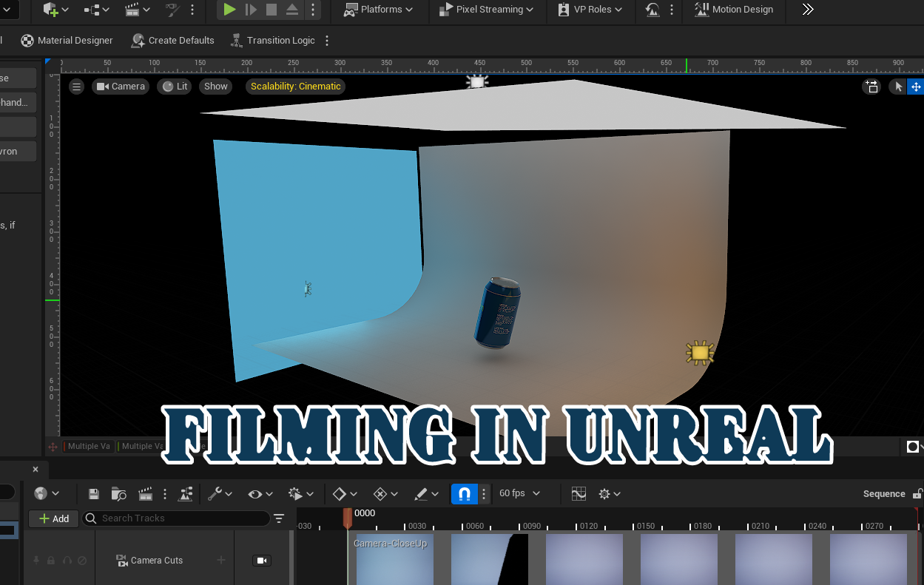Open the Add content cube dropdown
The image size is (924, 585).
(55, 10)
